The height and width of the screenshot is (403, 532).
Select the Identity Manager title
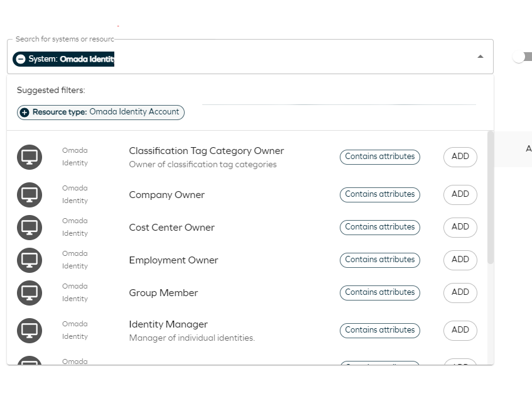(168, 324)
